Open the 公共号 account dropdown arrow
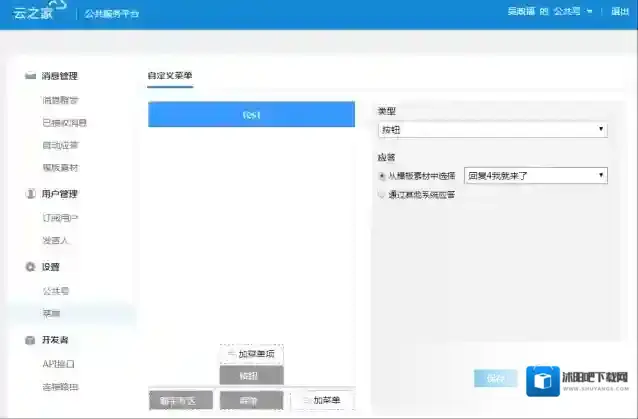638x419 pixels. [x=590, y=13]
